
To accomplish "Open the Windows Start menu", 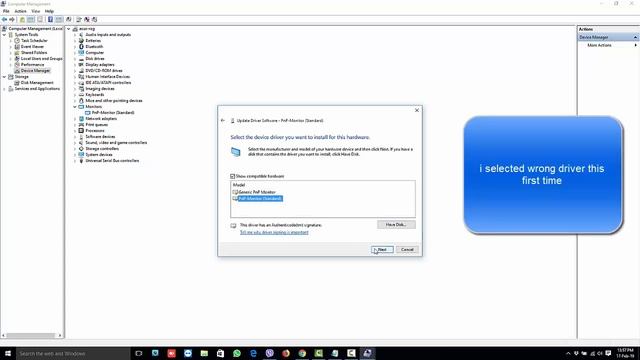I will (7, 353).
